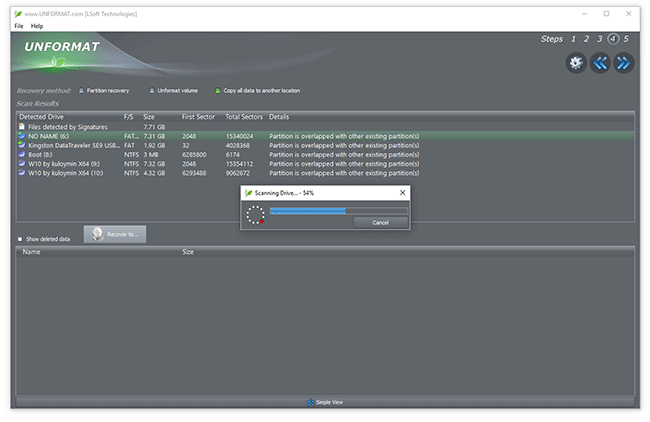Sort by Detected Drive column header
This screenshot has height=422, width=650.
[x=41, y=117]
